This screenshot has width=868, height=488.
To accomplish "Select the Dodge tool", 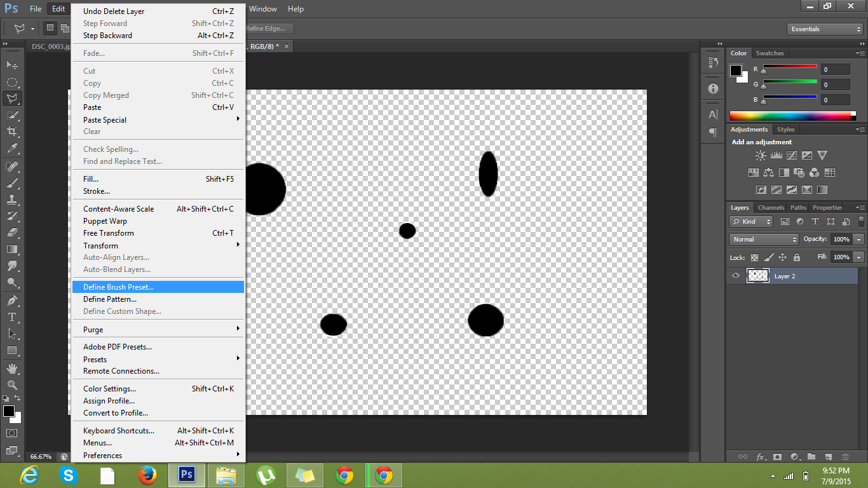I will click(x=12, y=282).
